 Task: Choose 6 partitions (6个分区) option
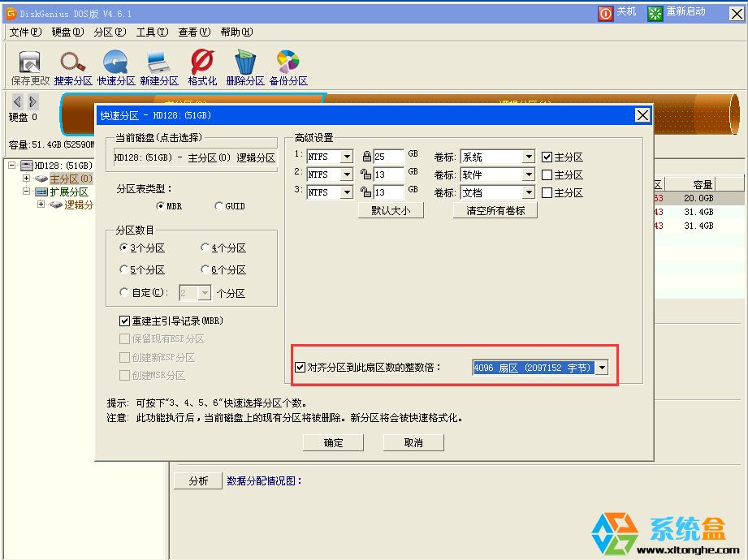click(x=205, y=269)
